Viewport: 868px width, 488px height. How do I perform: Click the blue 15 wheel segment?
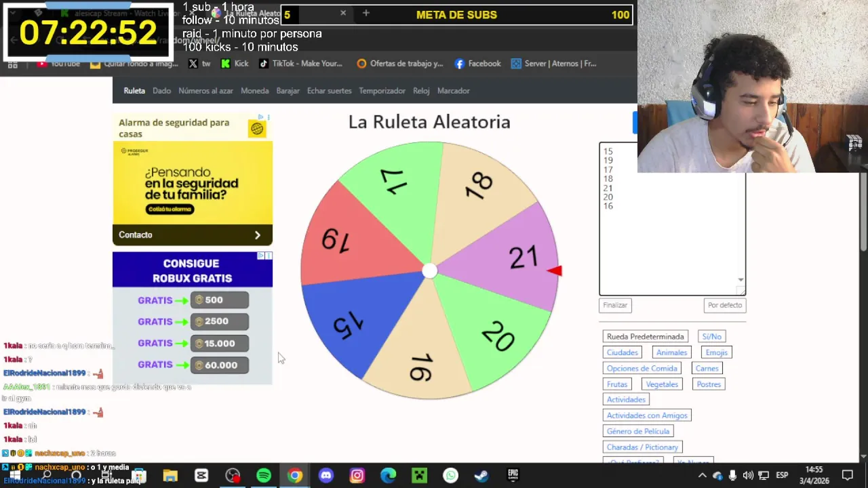pos(353,322)
